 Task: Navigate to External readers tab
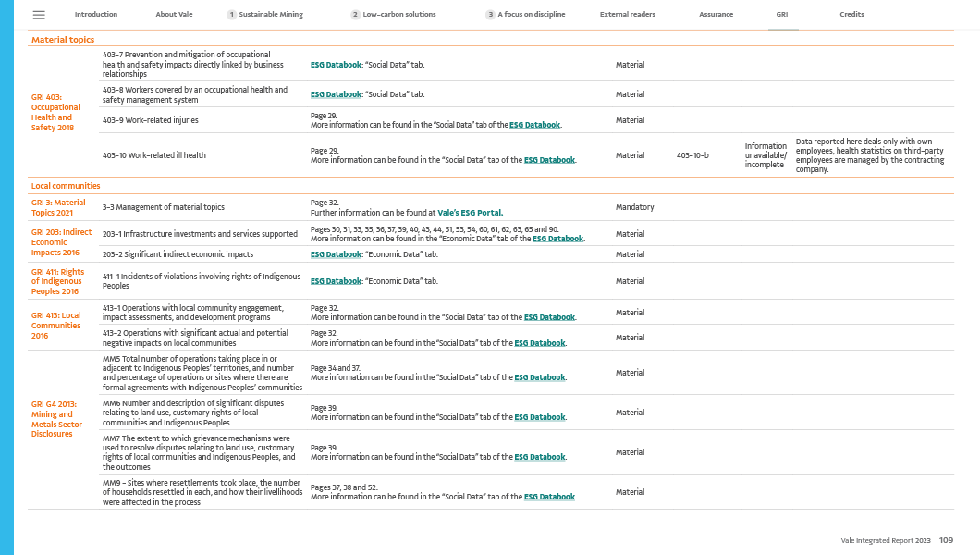628,15
